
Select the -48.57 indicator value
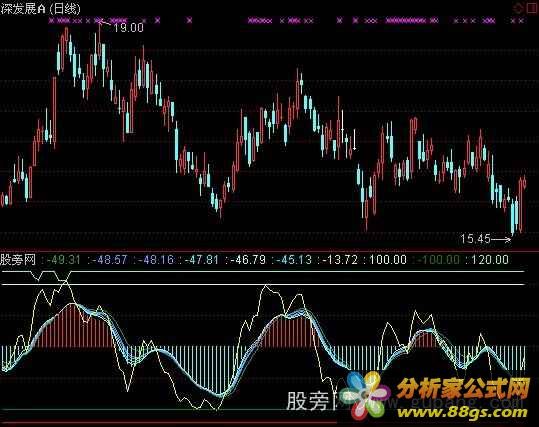(110, 260)
